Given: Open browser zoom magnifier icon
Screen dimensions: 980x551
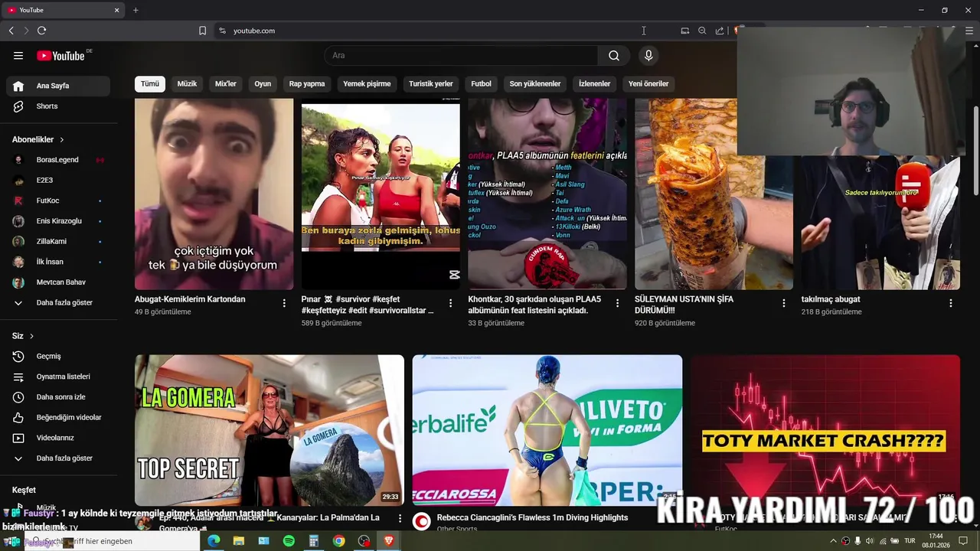Looking at the screenshot, I should [702, 31].
